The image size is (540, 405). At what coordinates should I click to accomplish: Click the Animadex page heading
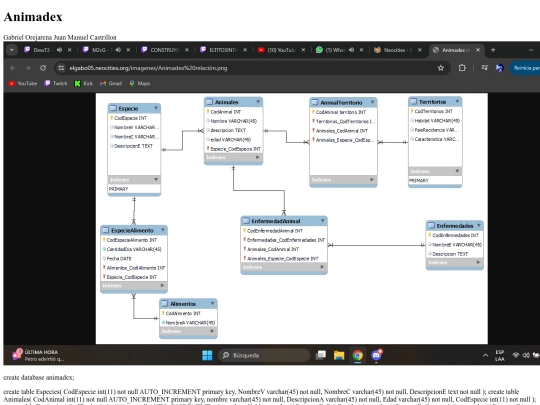click(33, 17)
